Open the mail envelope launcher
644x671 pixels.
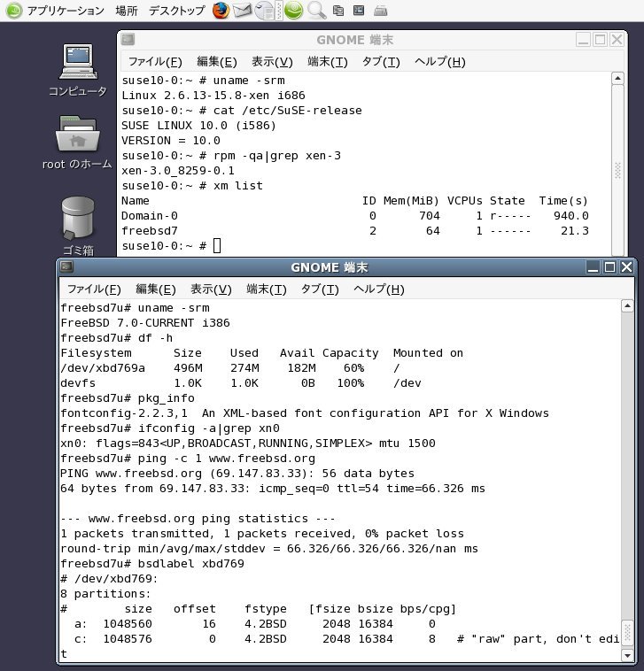243,11
